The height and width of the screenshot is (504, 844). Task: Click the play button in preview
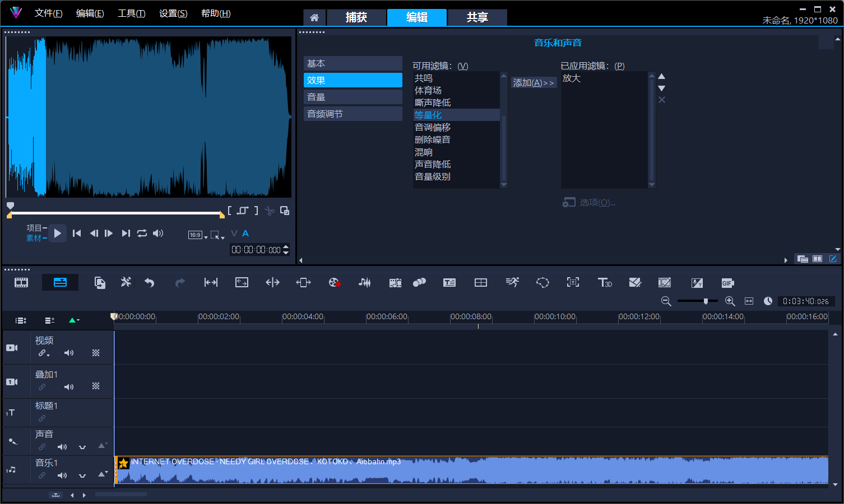(57, 233)
